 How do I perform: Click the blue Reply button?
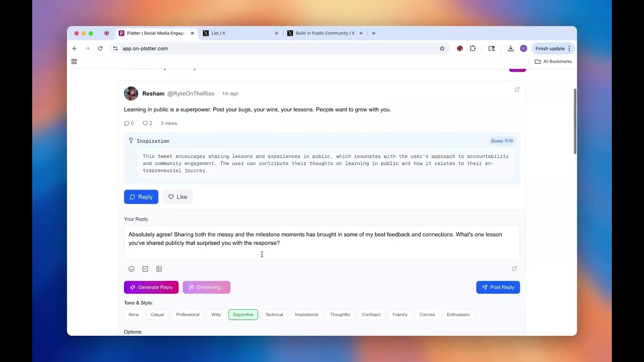[141, 197]
